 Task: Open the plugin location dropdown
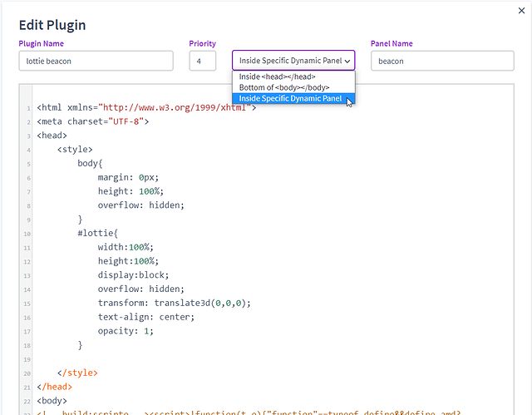point(293,61)
